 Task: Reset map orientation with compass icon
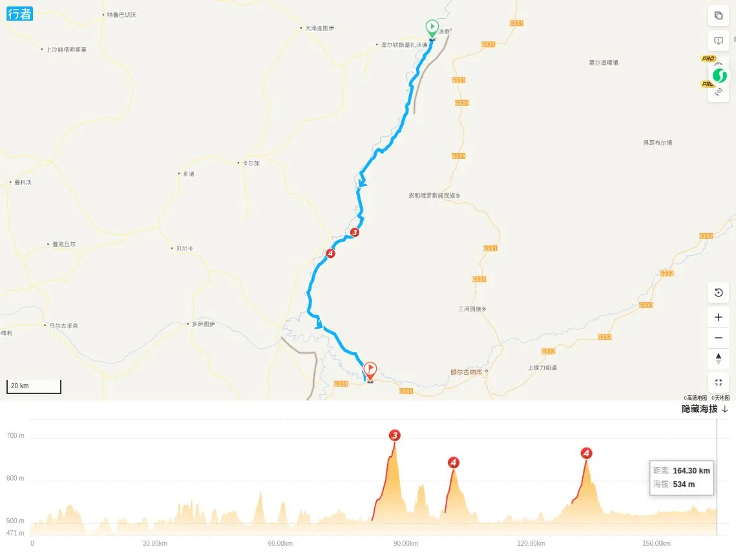tap(718, 358)
